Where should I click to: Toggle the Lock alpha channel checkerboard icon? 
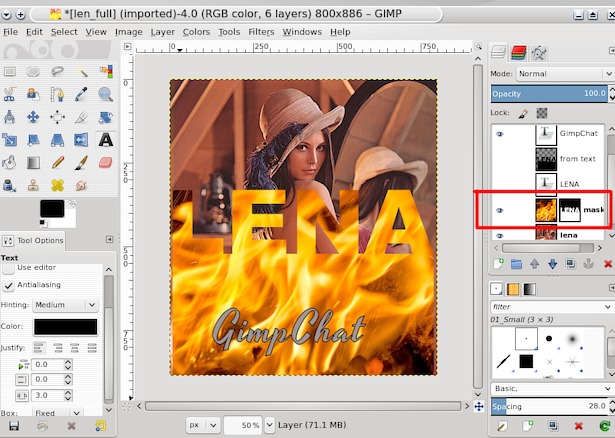pos(542,113)
